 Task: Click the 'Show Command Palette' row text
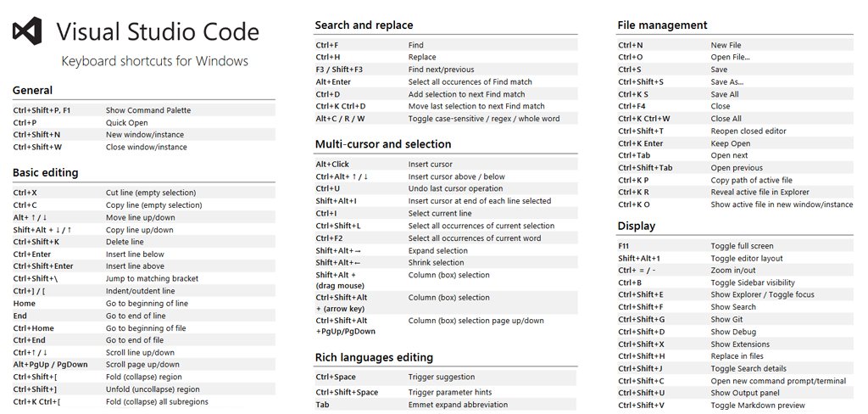pos(148,110)
